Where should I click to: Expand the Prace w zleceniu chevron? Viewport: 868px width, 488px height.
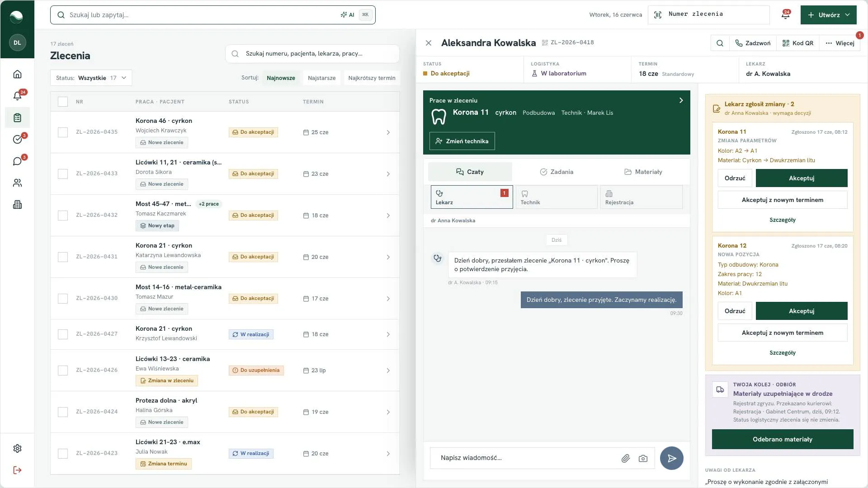pyautogui.click(x=681, y=100)
